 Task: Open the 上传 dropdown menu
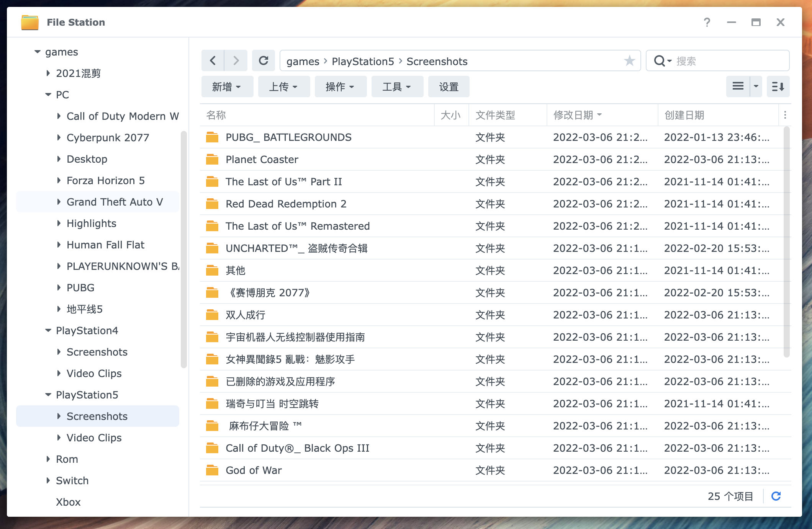pyautogui.click(x=284, y=87)
